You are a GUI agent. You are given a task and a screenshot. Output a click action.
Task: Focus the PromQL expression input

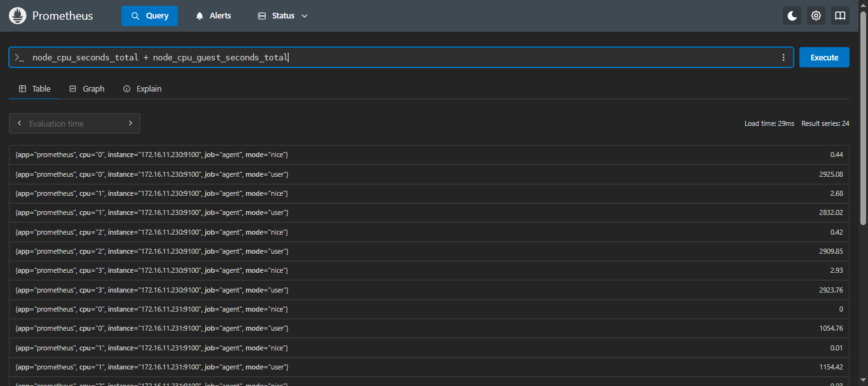tap(400, 57)
